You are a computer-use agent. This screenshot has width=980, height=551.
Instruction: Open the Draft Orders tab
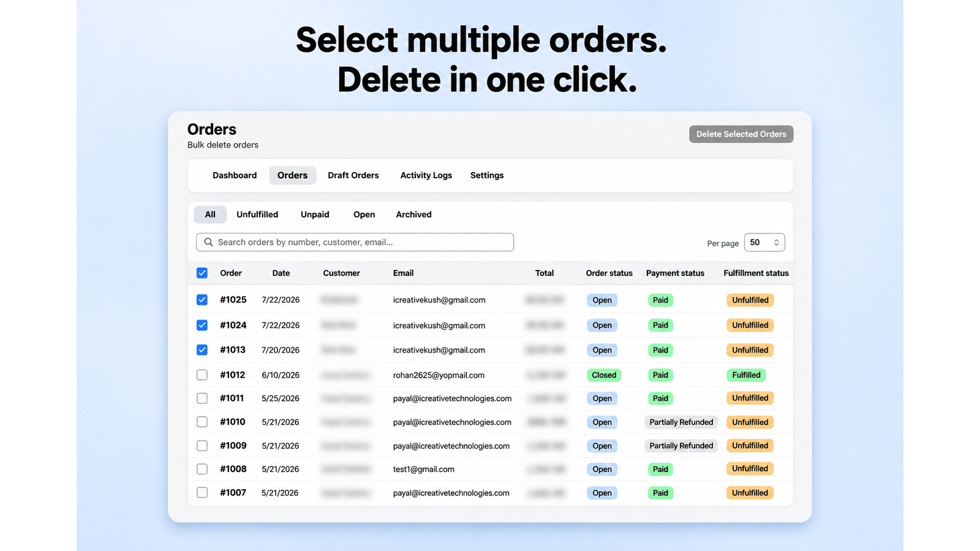[353, 175]
